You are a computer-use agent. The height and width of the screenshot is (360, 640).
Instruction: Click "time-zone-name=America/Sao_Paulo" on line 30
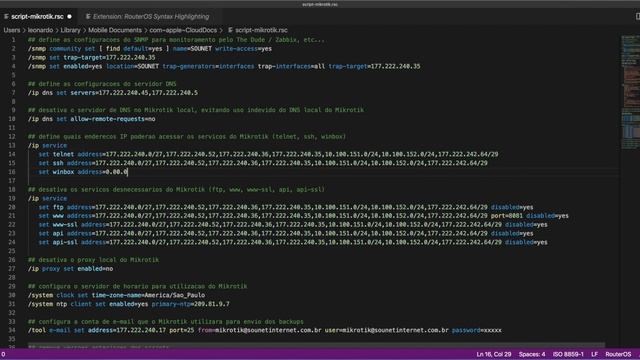tap(148, 295)
